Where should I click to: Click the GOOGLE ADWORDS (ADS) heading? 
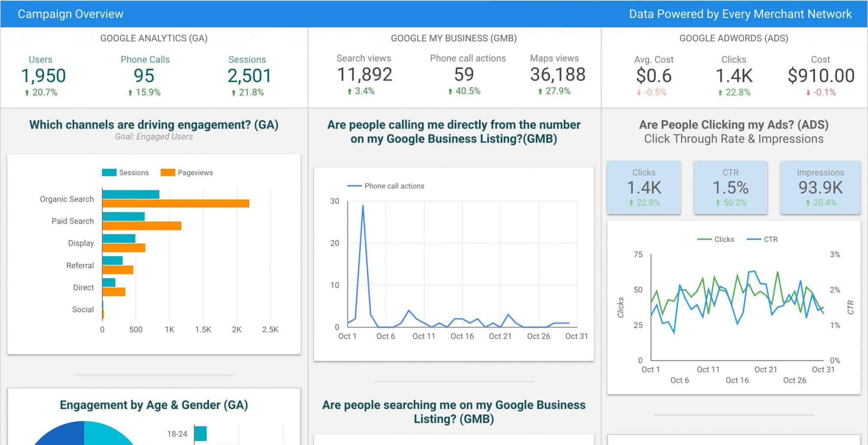click(734, 38)
